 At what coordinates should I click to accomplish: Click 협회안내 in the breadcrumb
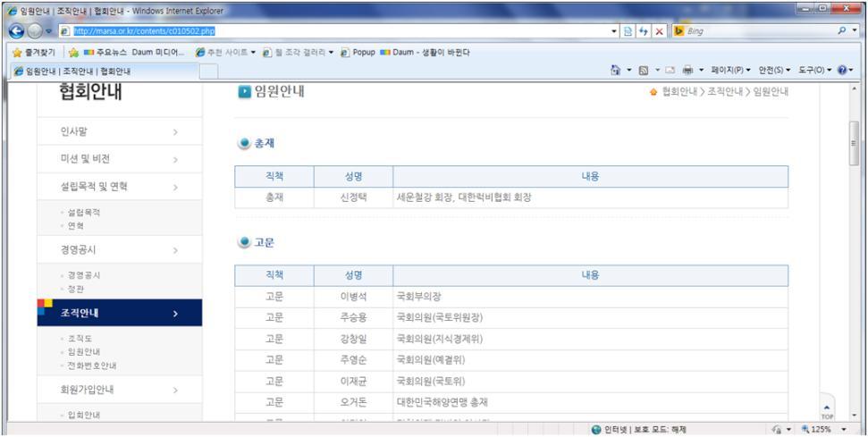click(679, 92)
